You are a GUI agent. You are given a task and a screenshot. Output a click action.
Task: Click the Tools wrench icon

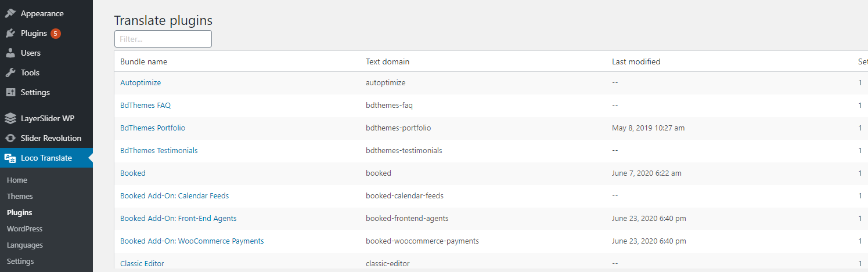pos(10,72)
